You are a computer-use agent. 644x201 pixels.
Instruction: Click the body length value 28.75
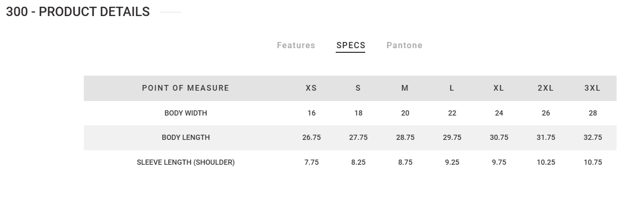405,137
